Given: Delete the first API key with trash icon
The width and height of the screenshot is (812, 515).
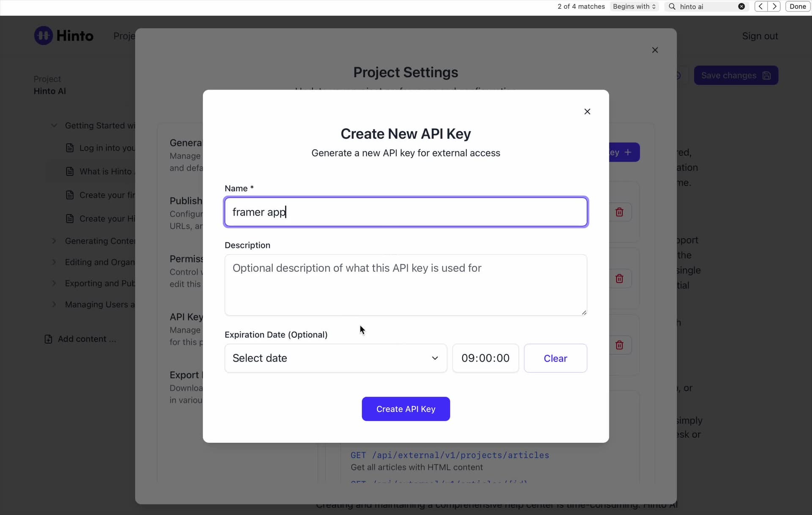Looking at the screenshot, I should point(619,212).
